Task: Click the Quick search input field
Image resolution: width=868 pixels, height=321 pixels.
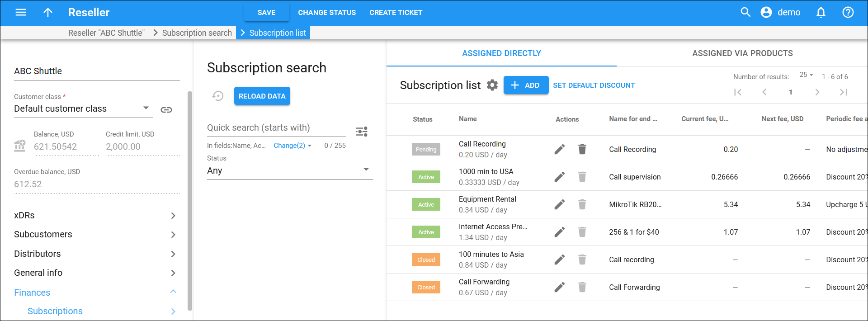Action: pyautogui.click(x=276, y=128)
